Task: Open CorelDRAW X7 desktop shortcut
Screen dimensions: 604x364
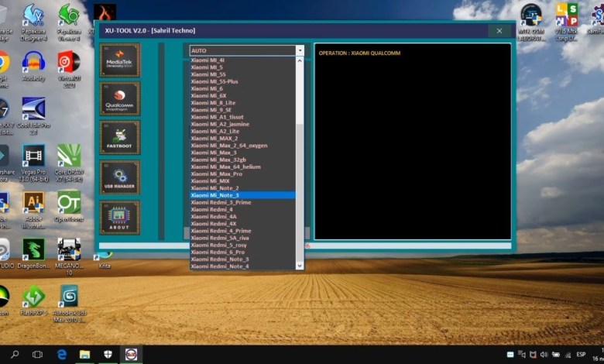Action: (x=70, y=163)
